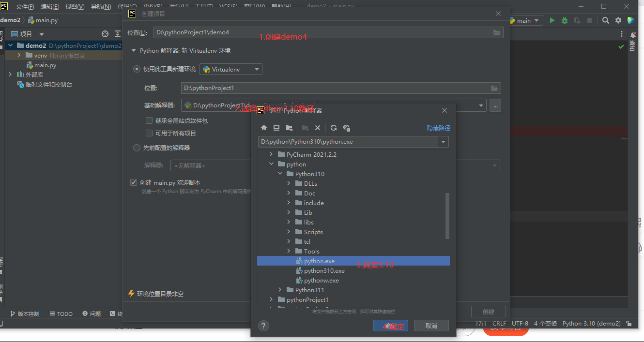Click the refresh icon in file chooser toolbar
Image resolution: width=644 pixels, height=342 pixels.
334,128
